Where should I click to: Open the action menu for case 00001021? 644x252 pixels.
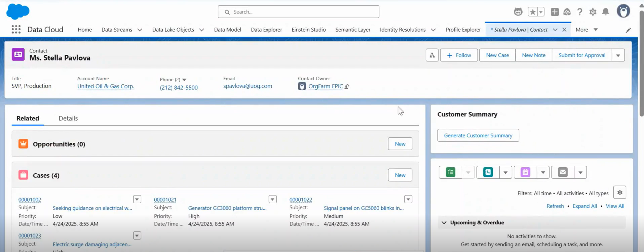point(272,199)
